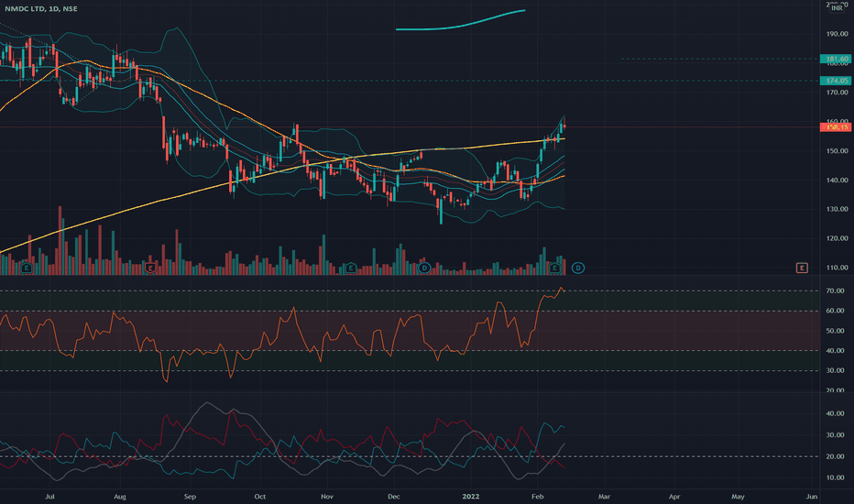Open the earnings E marker in February

(x=554, y=268)
